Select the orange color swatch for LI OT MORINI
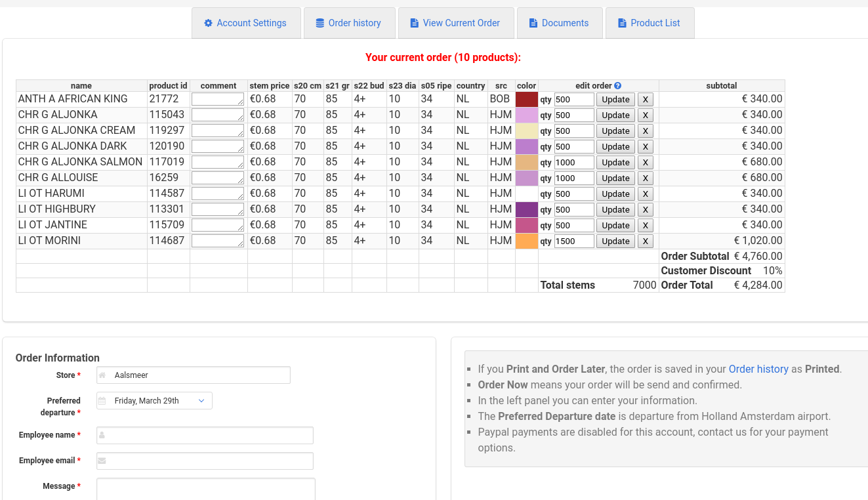This screenshot has width=868, height=500. [x=526, y=241]
